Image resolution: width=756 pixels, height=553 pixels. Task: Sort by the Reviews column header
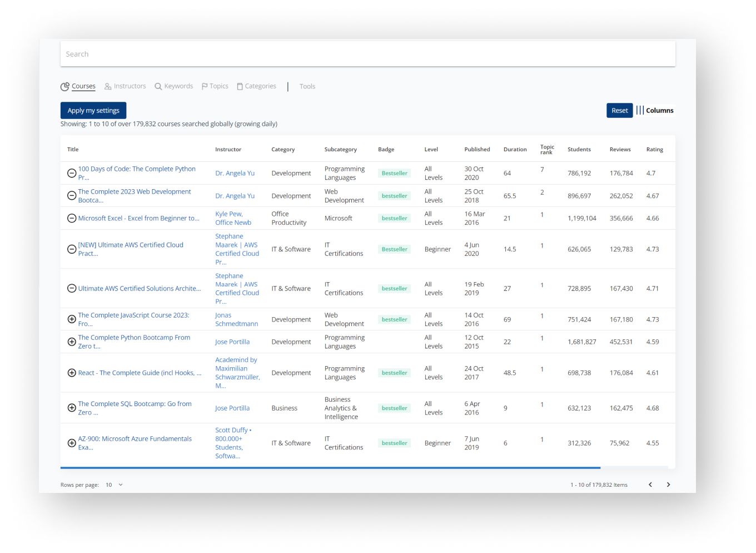(620, 149)
